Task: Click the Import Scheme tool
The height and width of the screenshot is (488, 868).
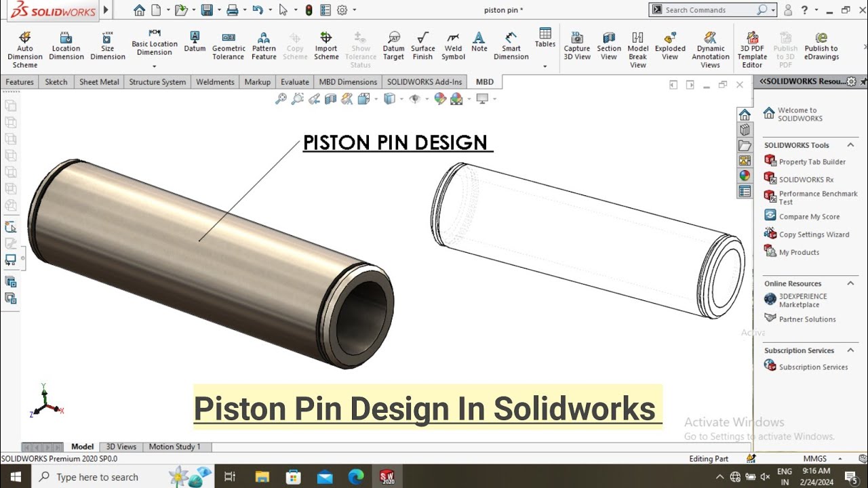Action: tap(326, 45)
